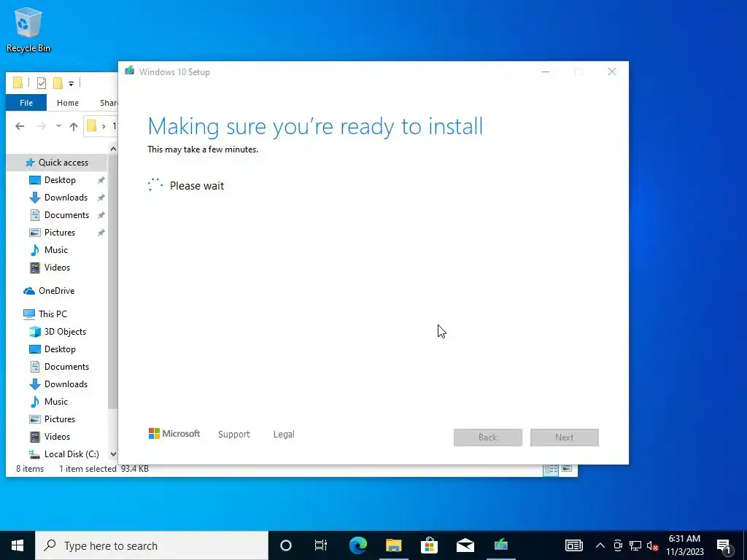The width and height of the screenshot is (747, 560).
Task: Open the Mail app from taskbar
Action: (x=465, y=545)
